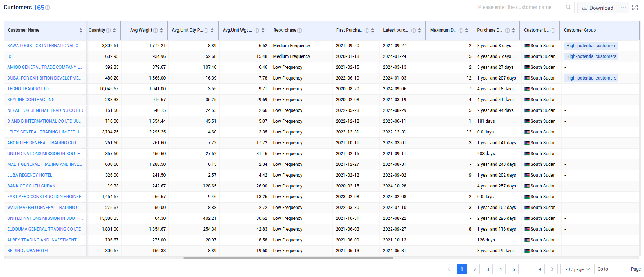Open MALIT GENERAL TRADING AND INVE... link
Screen dimensions: 644x277
45,164
